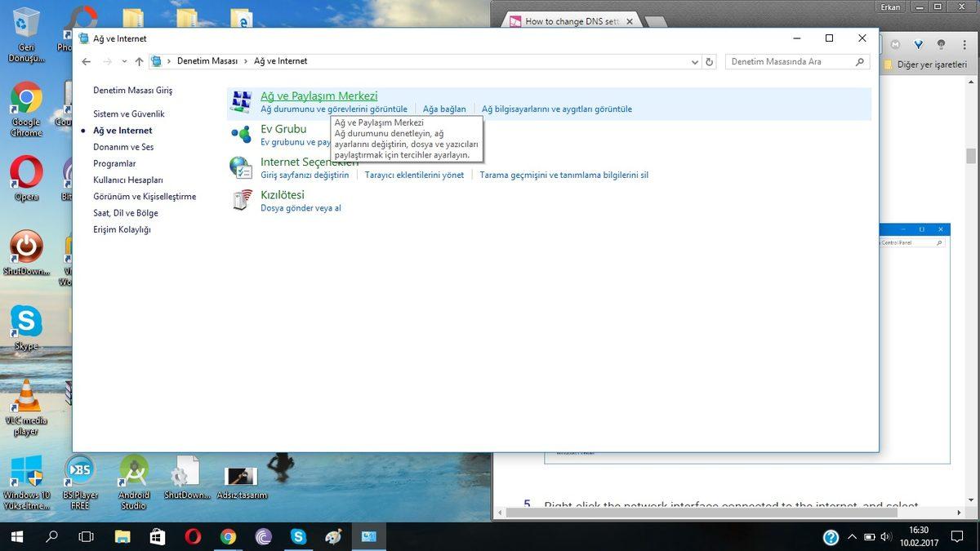
Task: Click the Ağa bağlan link
Action: [x=443, y=109]
